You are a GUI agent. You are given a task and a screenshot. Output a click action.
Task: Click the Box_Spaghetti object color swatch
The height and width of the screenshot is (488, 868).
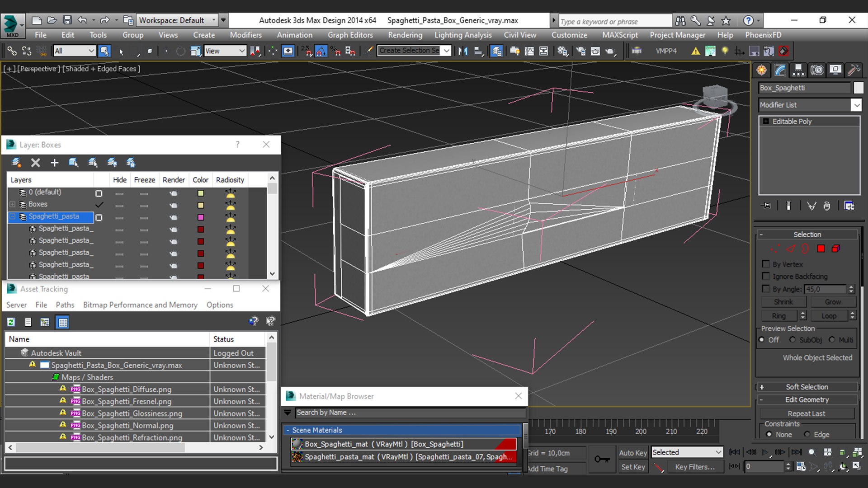tap(858, 88)
